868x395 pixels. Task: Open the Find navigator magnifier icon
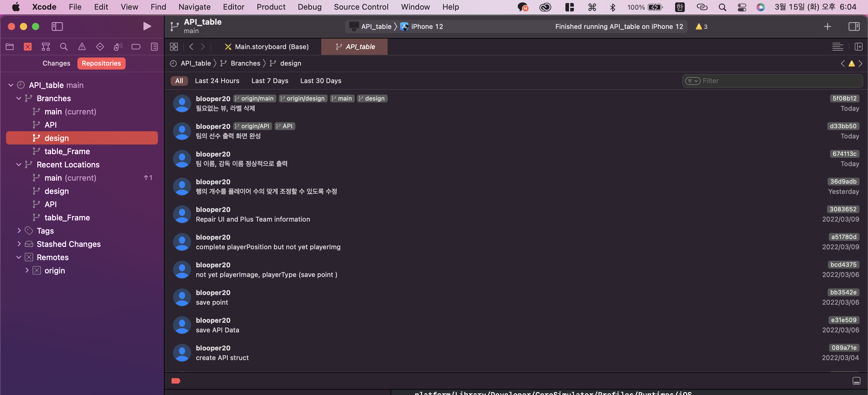[x=64, y=46]
